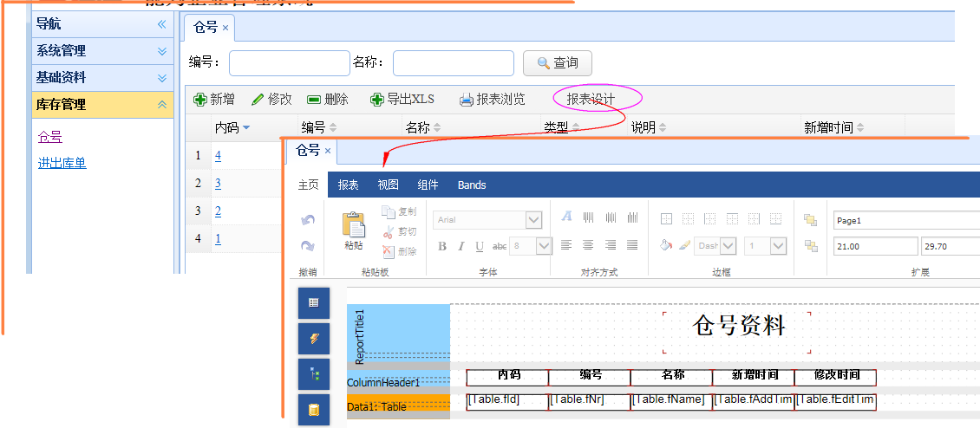Click the pencil icon beside 修改
The image size is (980, 428).
click(x=258, y=100)
